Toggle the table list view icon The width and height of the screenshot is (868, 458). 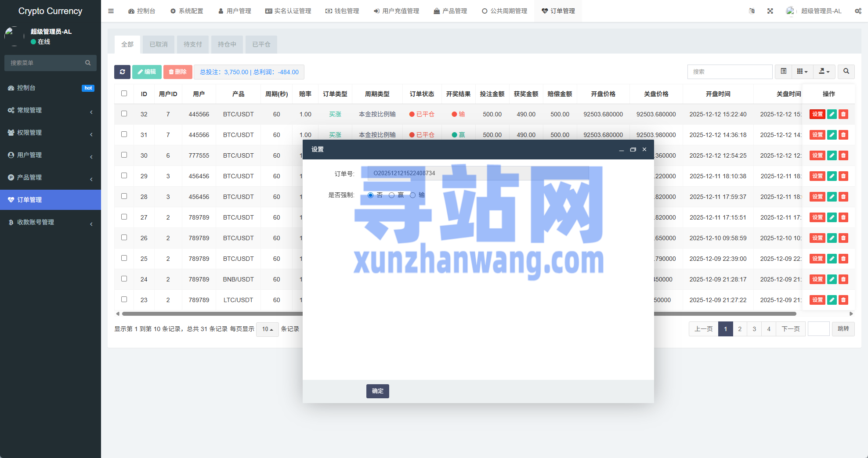tap(783, 72)
